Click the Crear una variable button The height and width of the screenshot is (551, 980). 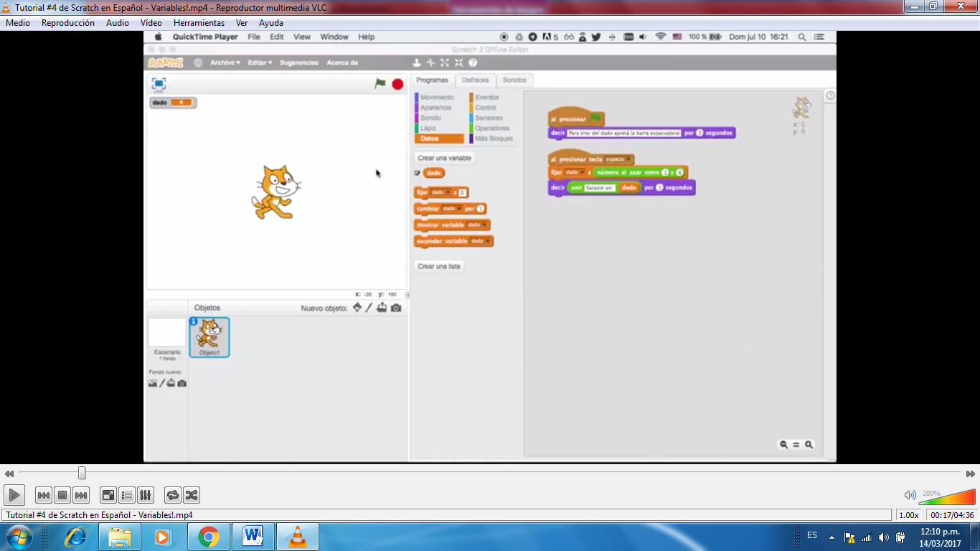[x=443, y=157]
